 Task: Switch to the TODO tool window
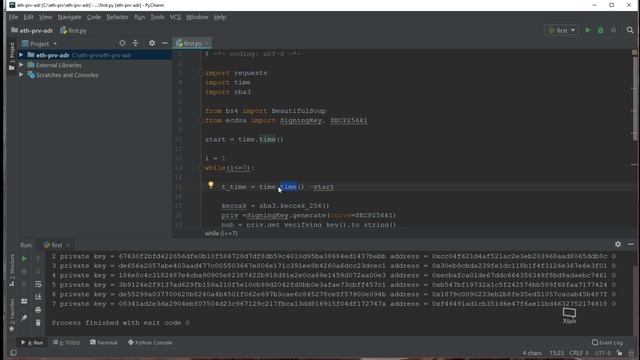(x=67, y=342)
